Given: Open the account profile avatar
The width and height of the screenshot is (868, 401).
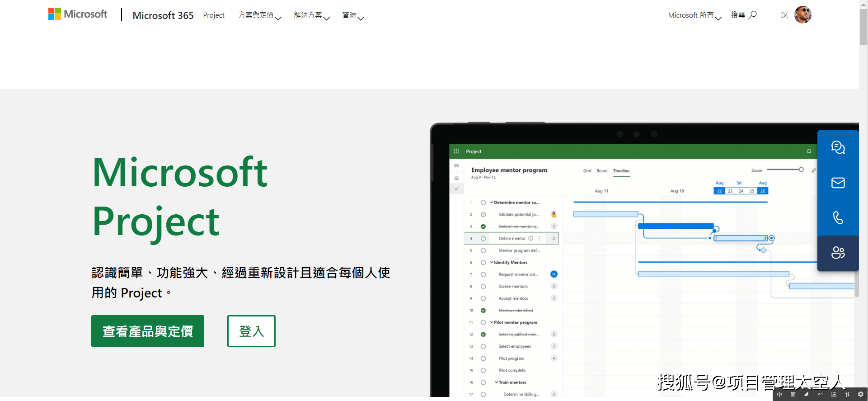Looking at the screenshot, I should tap(803, 14).
